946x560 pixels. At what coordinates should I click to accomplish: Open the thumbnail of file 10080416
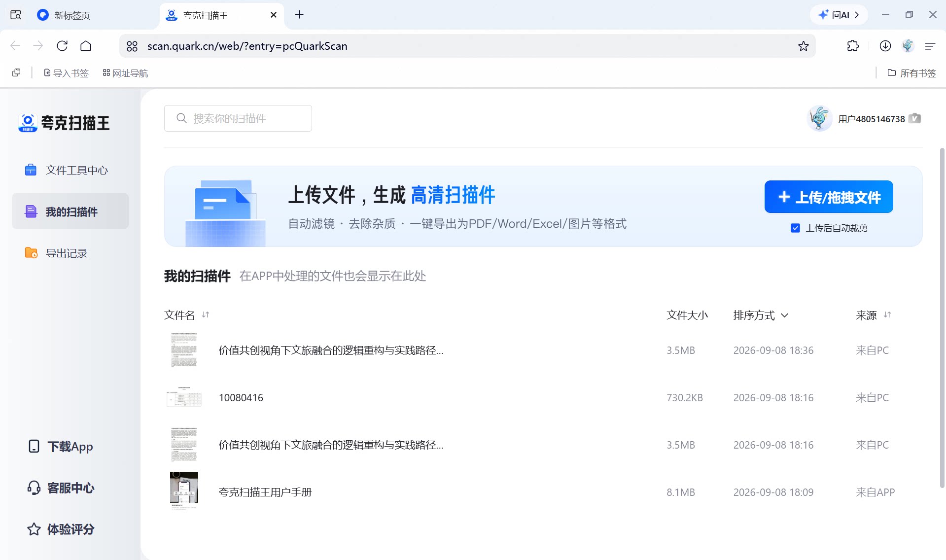pos(184,397)
